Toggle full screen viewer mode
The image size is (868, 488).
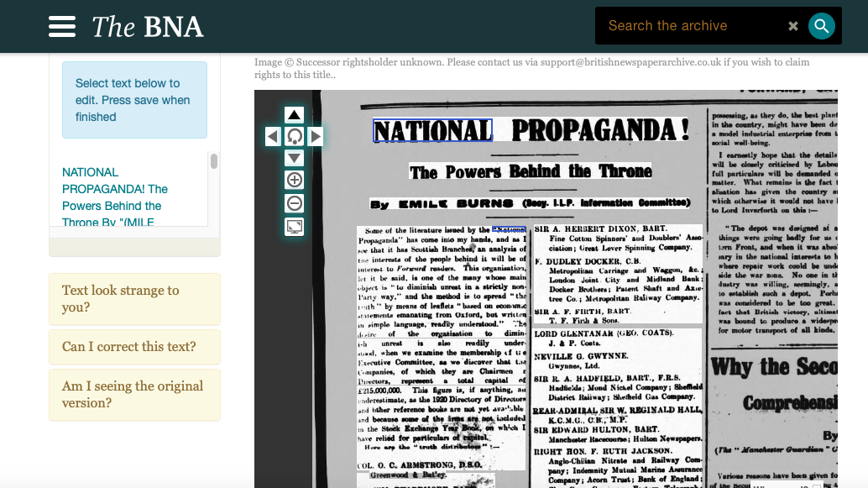(x=294, y=227)
